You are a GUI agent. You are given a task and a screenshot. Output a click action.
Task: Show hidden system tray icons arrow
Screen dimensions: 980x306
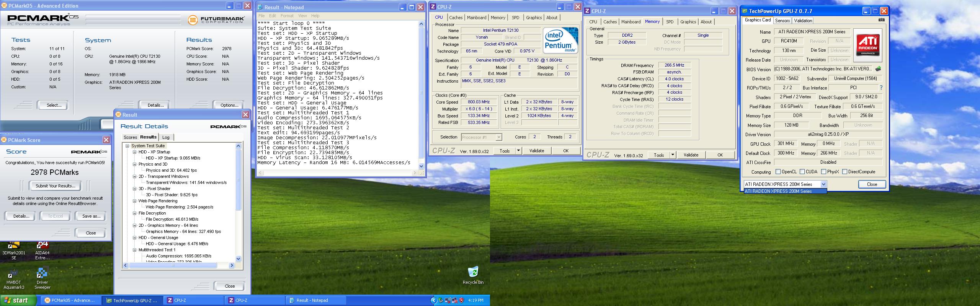(434, 300)
